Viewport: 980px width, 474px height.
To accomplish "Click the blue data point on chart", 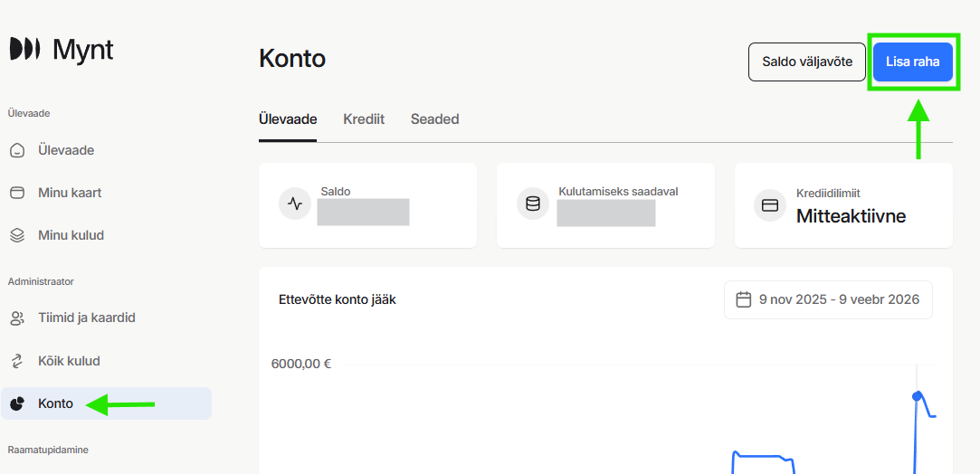I will pyautogui.click(x=917, y=396).
